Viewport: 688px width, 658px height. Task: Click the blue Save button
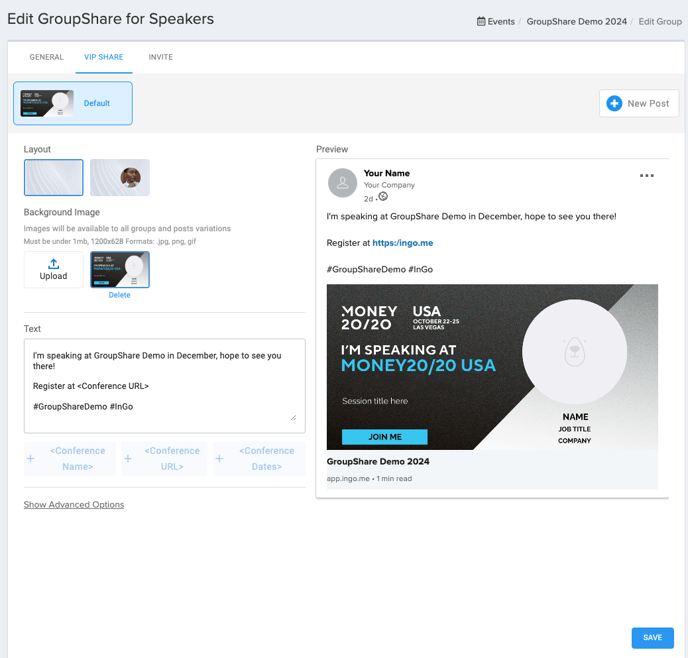point(652,637)
